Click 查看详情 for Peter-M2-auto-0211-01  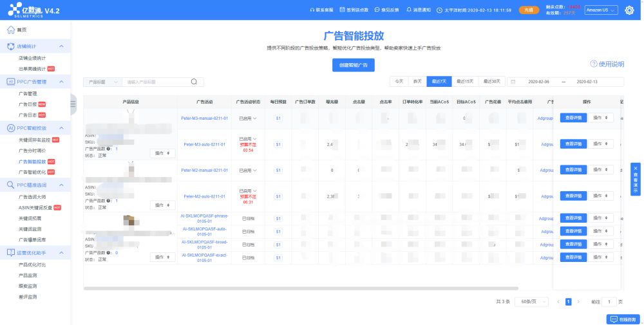pyautogui.click(x=573, y=196)
